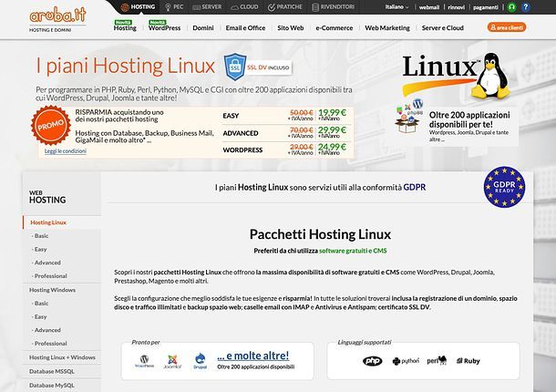Select Database MSSQL in the sidebar
Screen dimensions: 556x392
[x=52, y=371]
